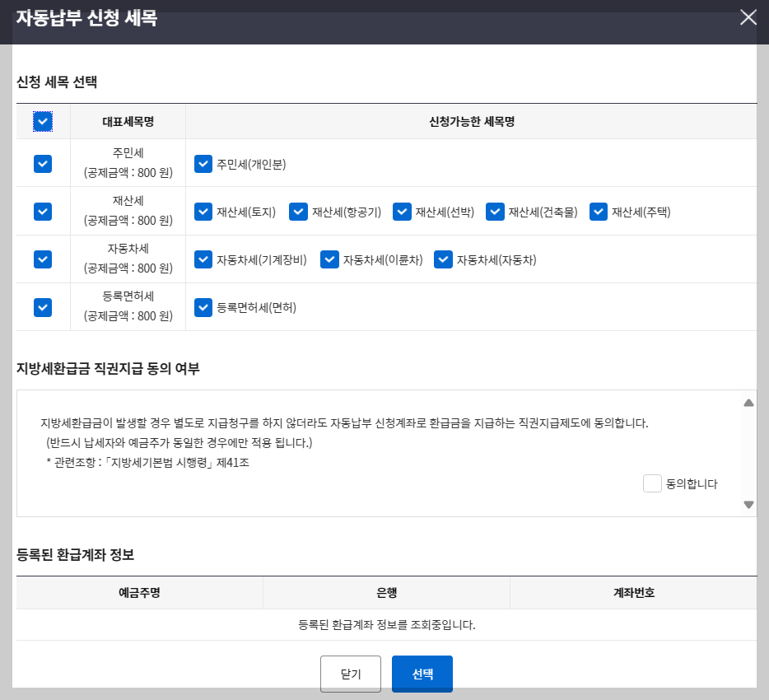769x700 pixels.
Task: Click the 선택 confirm button
Action: click(x=422, y=673)
